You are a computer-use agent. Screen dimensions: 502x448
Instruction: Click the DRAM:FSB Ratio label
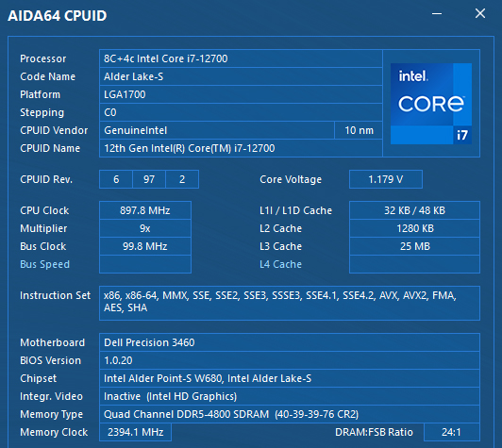coord(374,432)
